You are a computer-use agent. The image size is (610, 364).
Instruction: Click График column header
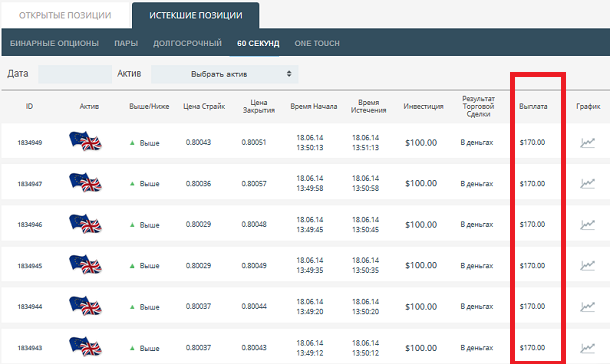tap(588, 106)
